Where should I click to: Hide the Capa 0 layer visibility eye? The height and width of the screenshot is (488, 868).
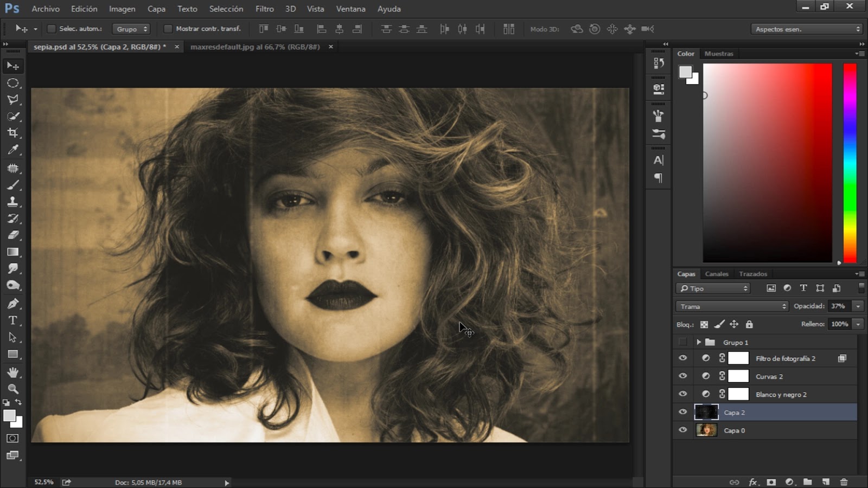coord(682,430)
